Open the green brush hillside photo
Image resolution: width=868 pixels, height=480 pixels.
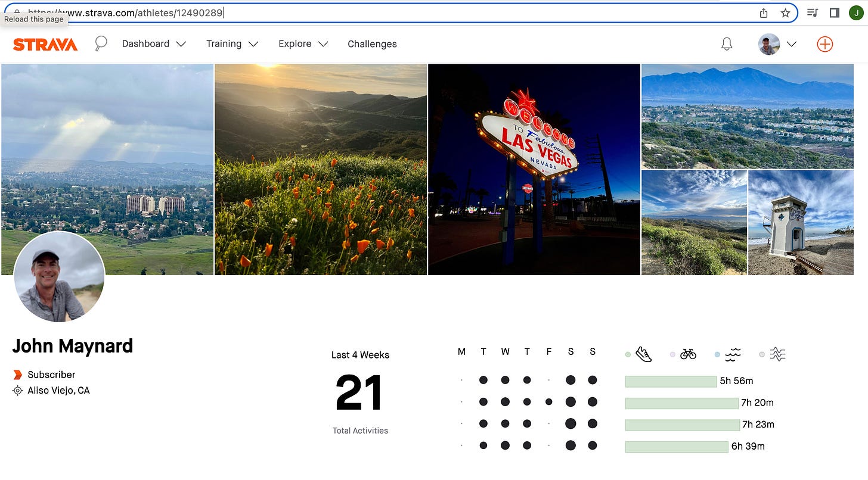pos(694,223)
